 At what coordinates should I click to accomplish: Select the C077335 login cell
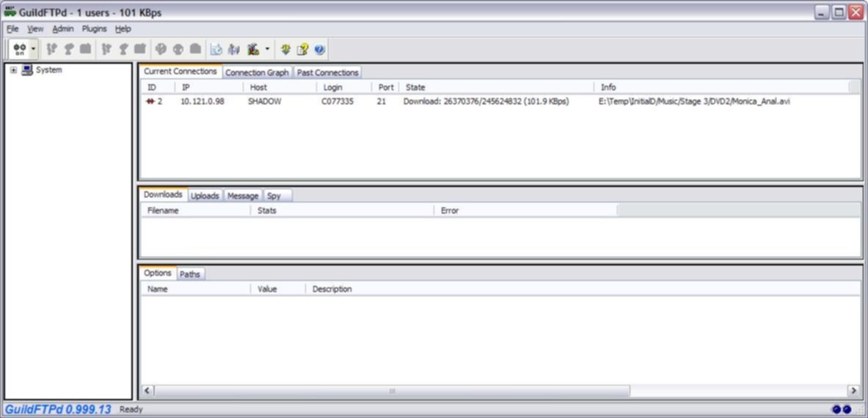337,102
